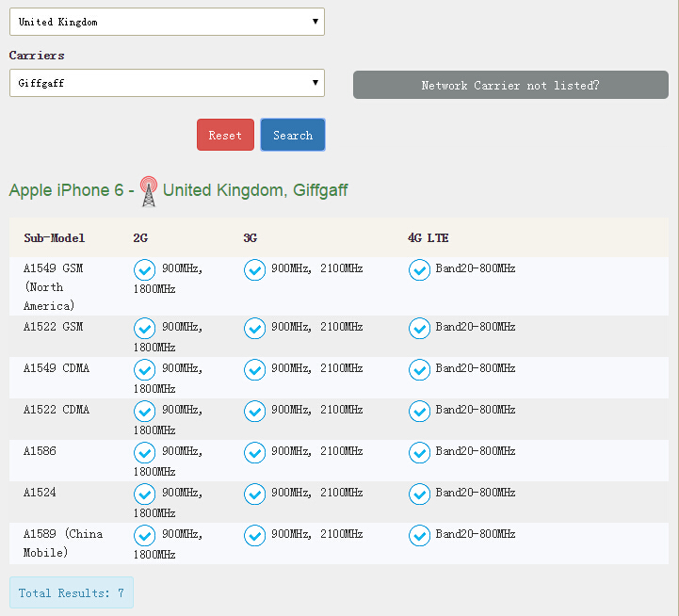
Task: Click 3G checkmark for A1522 GSM row
Action: pos(254,329)
